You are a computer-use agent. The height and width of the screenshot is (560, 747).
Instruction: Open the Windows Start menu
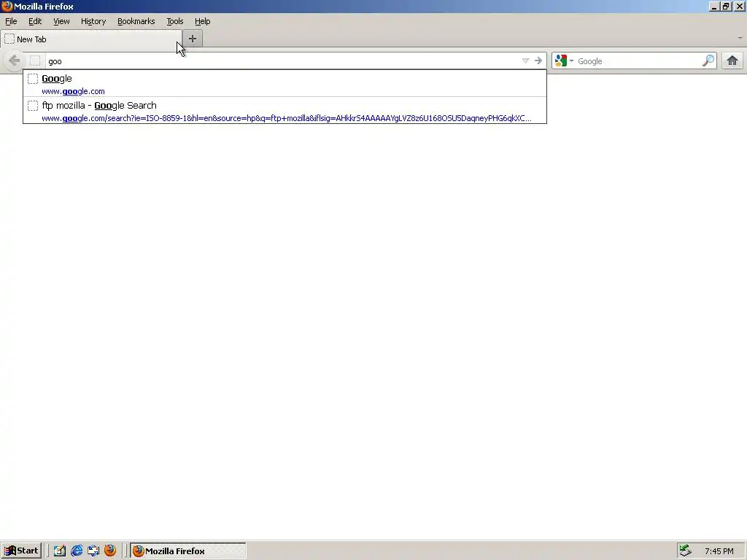pyautogui.click(x=21, y=551)
